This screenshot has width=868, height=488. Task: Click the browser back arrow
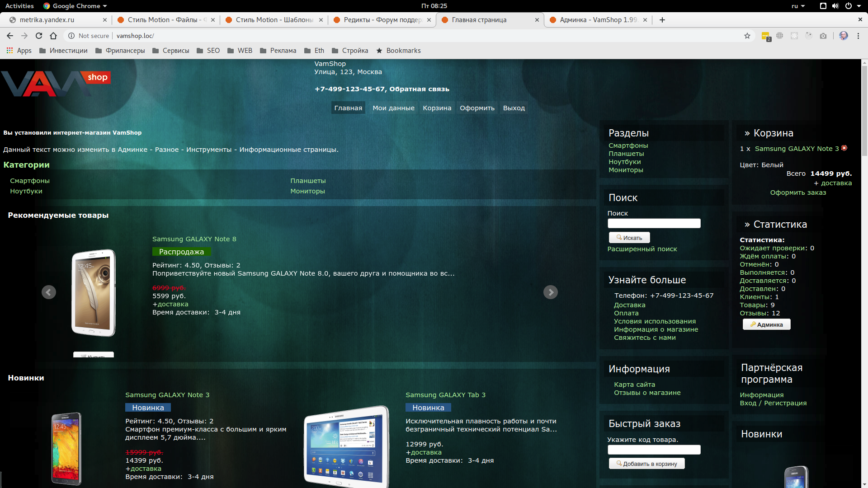pyautogui.click(x=10, y=36)
